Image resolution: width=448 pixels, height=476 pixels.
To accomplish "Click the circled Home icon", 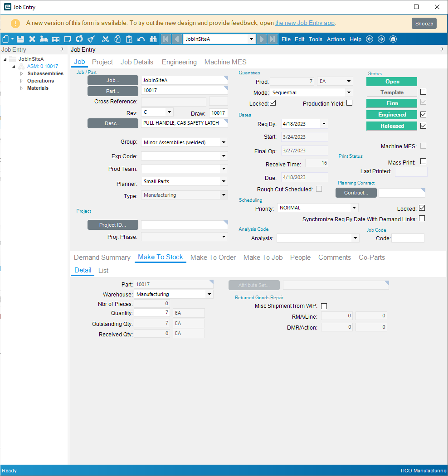I will coord(393,39).
